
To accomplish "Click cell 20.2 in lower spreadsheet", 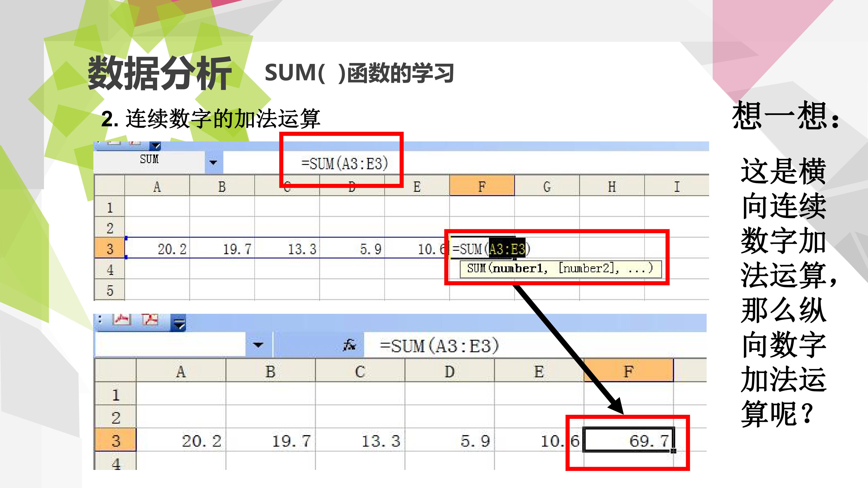I will click(x=181, y=440).
